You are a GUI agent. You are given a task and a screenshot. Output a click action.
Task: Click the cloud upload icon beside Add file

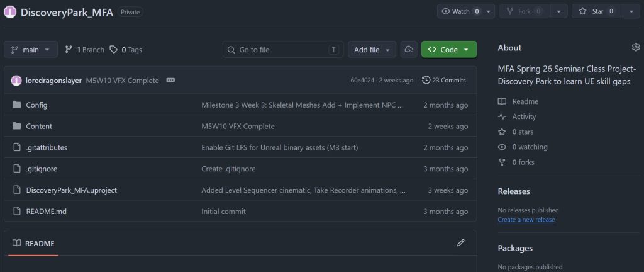409,50
